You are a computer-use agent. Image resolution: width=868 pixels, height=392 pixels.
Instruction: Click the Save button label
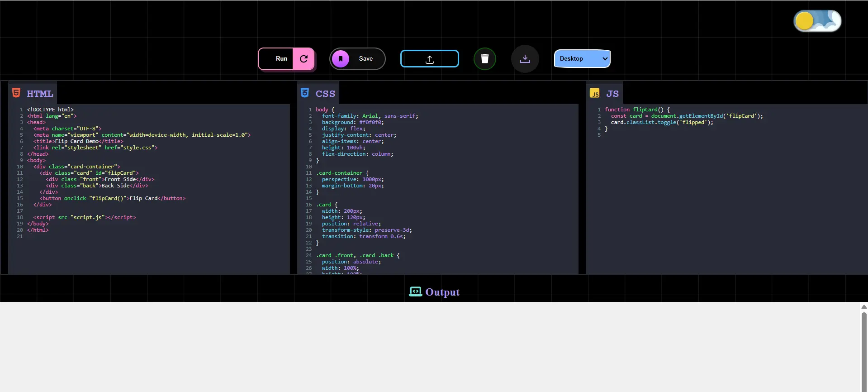coord(366,59)
